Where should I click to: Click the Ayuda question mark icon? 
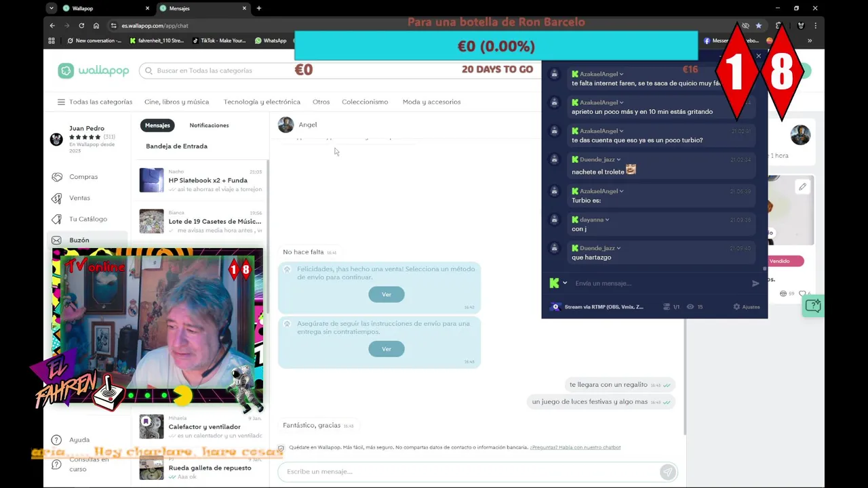(56, 440)
